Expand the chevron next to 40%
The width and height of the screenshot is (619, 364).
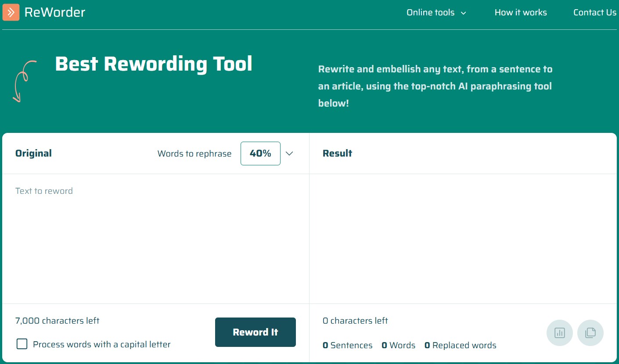(x=289, y=153)
